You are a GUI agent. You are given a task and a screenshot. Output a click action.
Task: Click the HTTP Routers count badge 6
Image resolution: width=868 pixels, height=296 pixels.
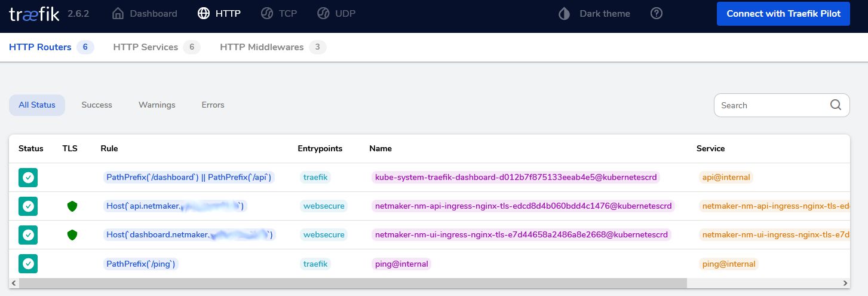[85, 47]
